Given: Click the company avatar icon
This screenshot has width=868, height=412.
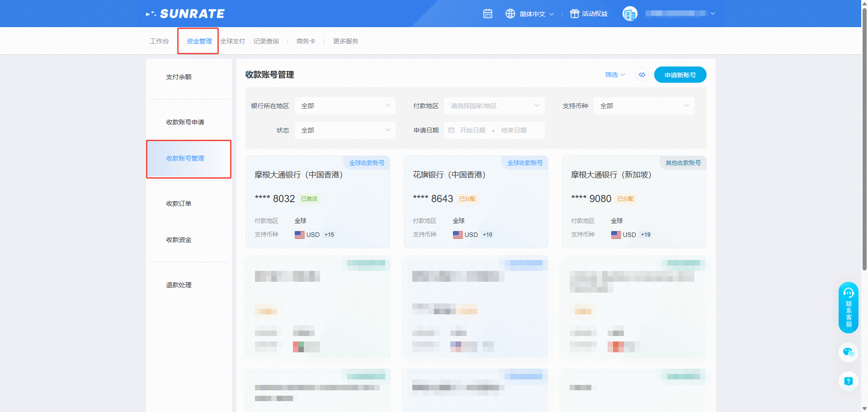Looking at the screenshot, I should click(x=630, y=14).
